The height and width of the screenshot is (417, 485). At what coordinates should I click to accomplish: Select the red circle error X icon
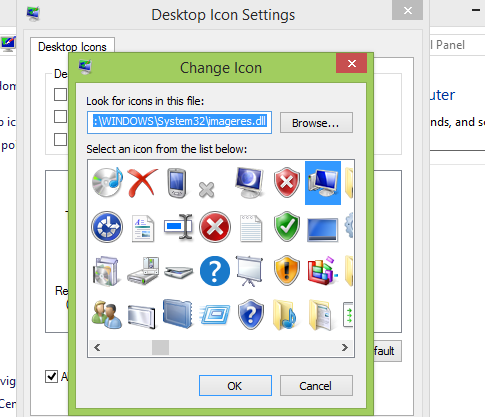(x=215, y=227)
